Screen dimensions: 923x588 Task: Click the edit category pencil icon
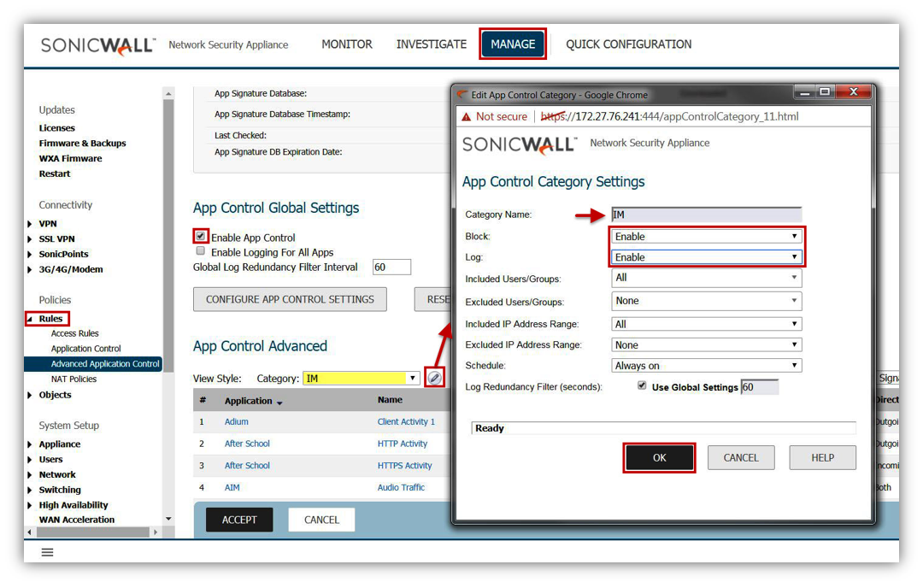(435, 378)
